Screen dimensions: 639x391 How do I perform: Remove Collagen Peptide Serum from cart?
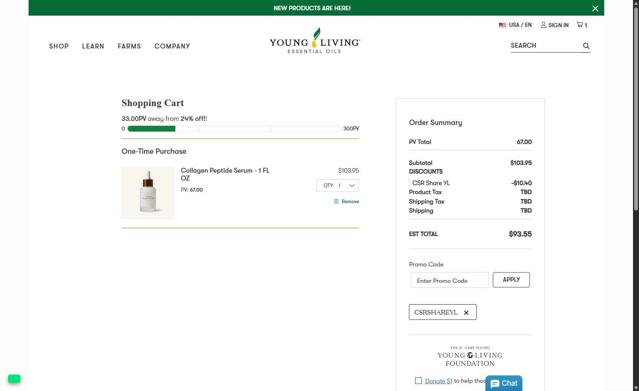point(346,201)
